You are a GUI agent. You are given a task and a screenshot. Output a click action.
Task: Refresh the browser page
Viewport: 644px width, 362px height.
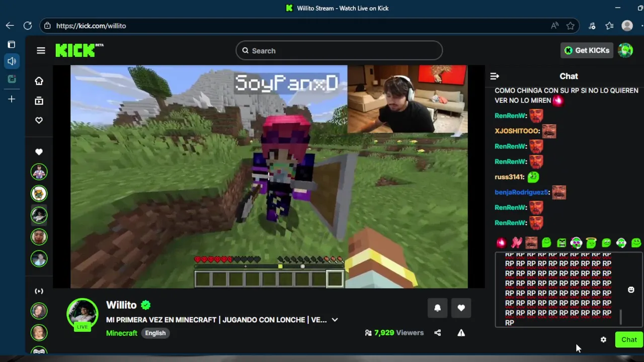click(x=28, y=26)
